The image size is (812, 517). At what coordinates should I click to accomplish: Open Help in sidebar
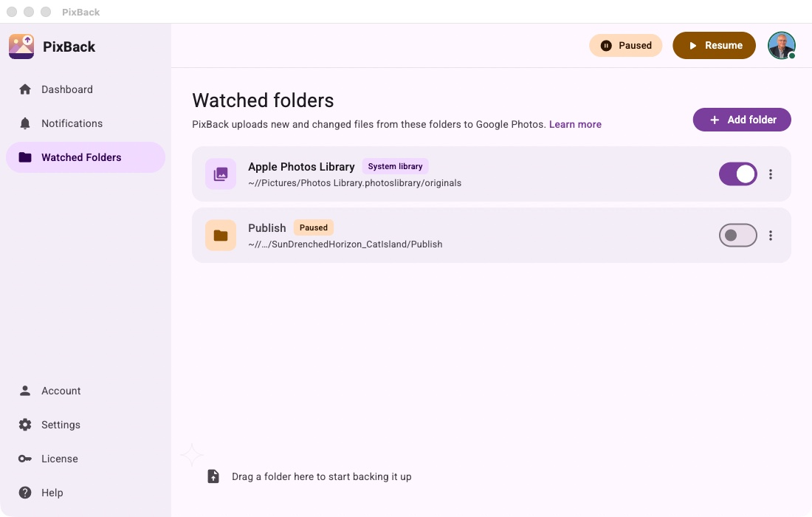[86, 493]
